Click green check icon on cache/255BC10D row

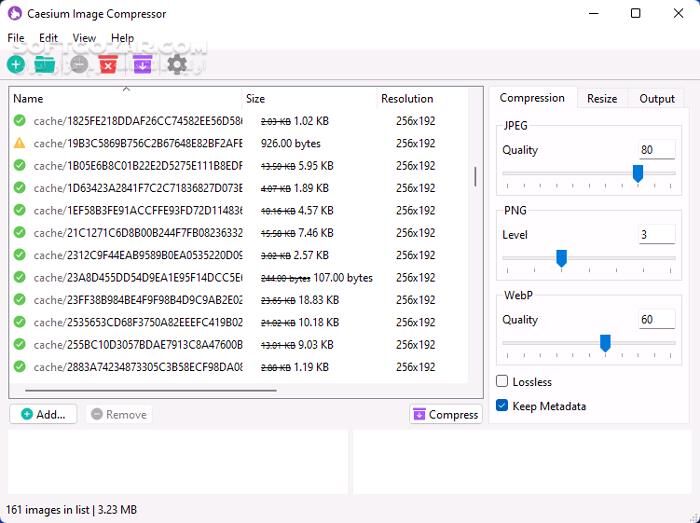19,344
